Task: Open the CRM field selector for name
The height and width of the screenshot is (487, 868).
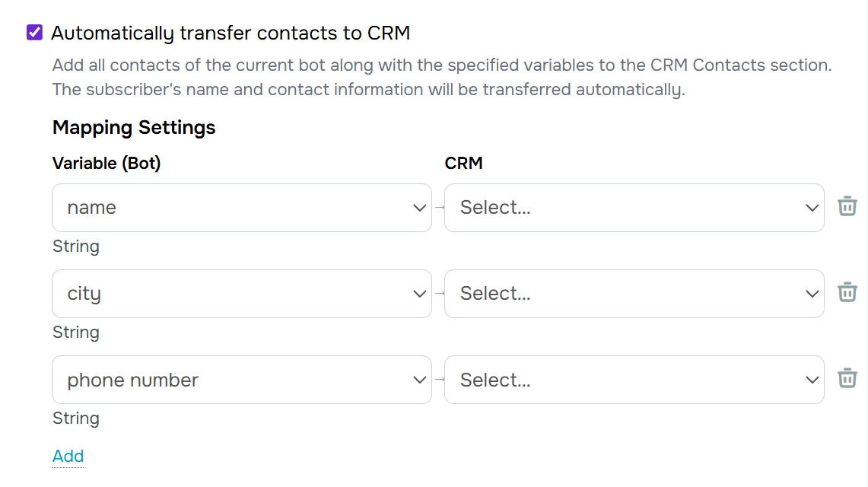Action: (x=634, y=207)
